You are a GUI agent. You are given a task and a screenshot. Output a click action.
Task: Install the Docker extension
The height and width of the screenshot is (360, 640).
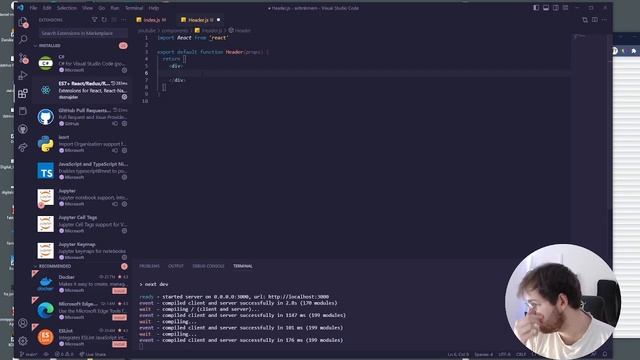tap(120, 291)
